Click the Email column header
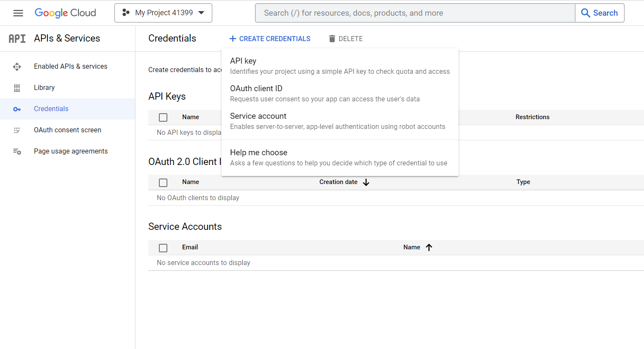This screenshot has width=644, height=349. (x=190, y=247)
